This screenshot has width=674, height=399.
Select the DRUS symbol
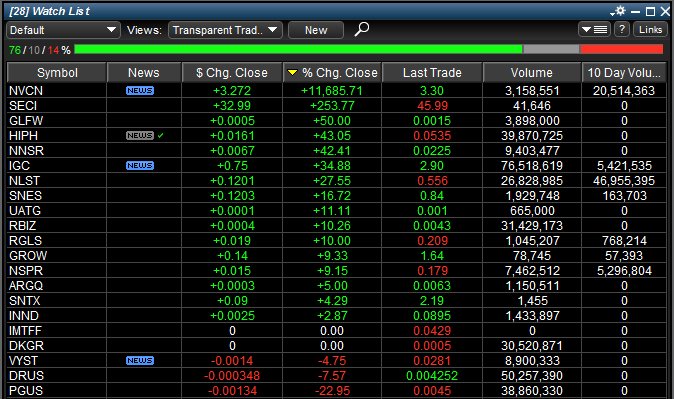[26, 376]
